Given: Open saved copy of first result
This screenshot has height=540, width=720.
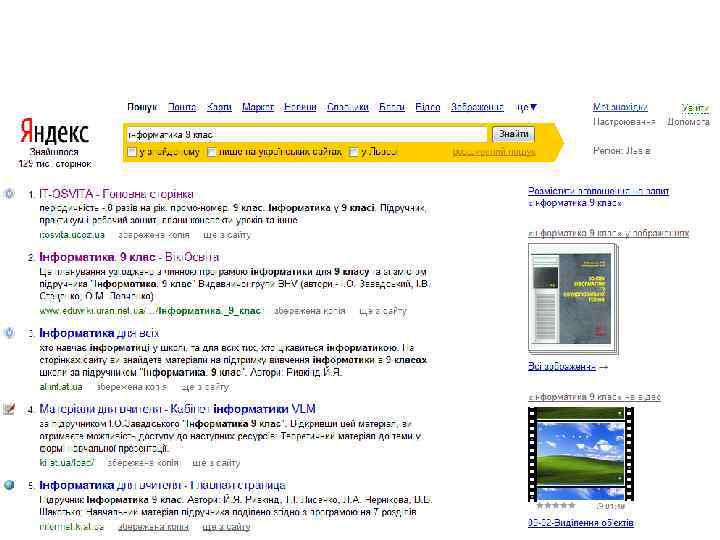Looking at the screenshot, I should (x=153, y=235).
